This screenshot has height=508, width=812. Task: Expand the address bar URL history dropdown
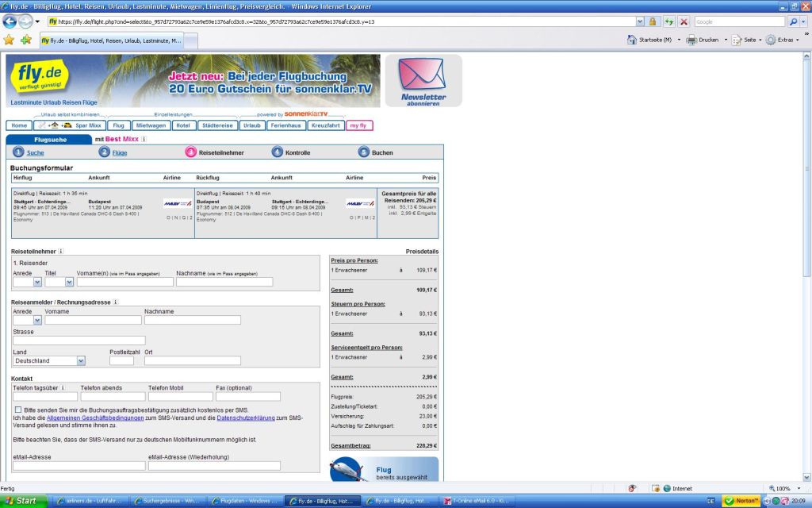[x=640, y=21]
